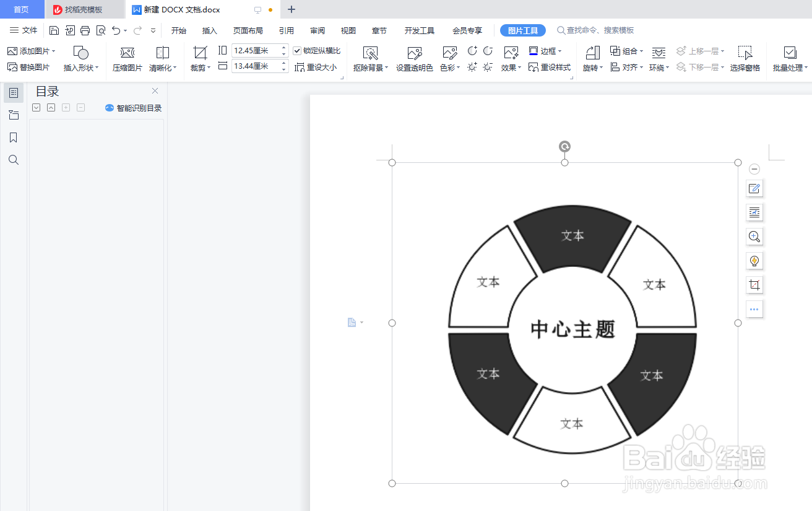
Task: Expand quick access toolbar customize arrow
Action: tap(153, 30)
